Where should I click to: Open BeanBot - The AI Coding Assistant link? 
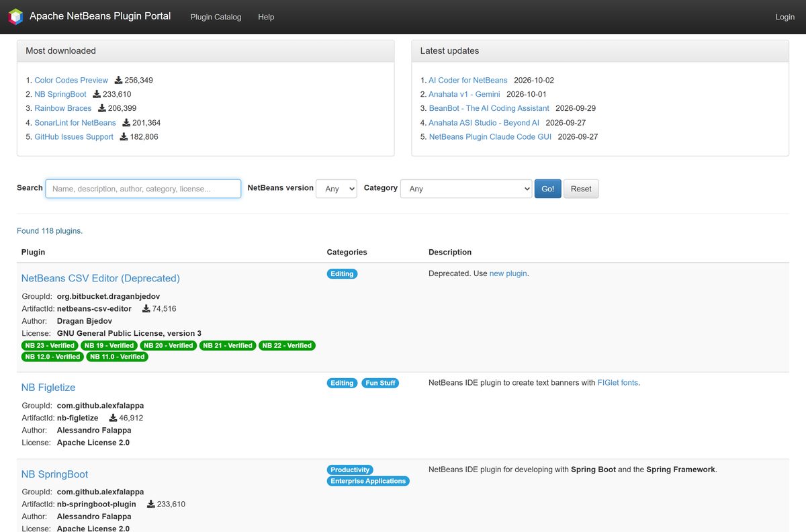coord(489,108)
